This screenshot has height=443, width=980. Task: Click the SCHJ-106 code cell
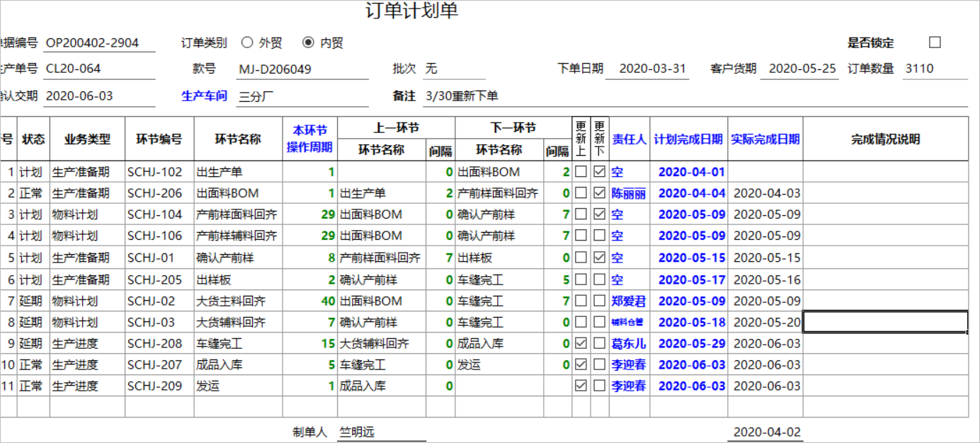159,236
